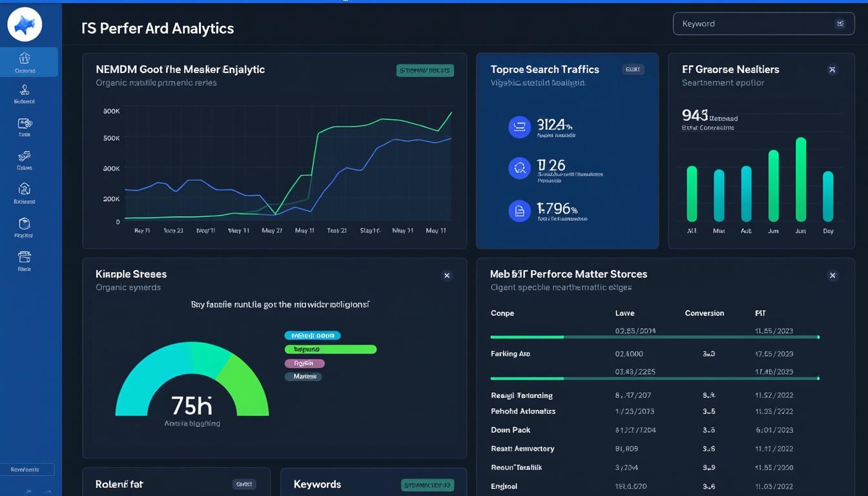Click the monitor icon beside the 3124% stat
This screenshot has width=868, height=496.
[520, 127]
